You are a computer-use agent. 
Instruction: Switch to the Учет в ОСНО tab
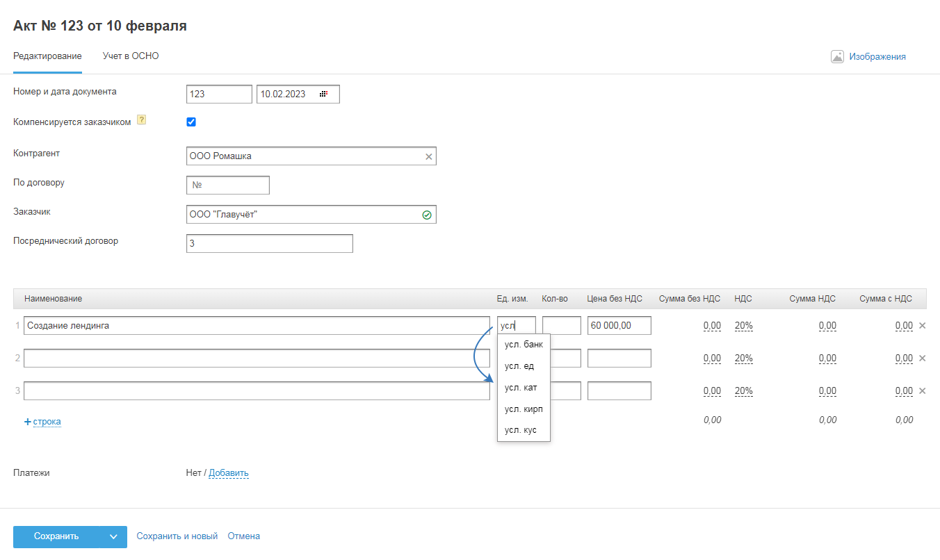pos(131,56)
